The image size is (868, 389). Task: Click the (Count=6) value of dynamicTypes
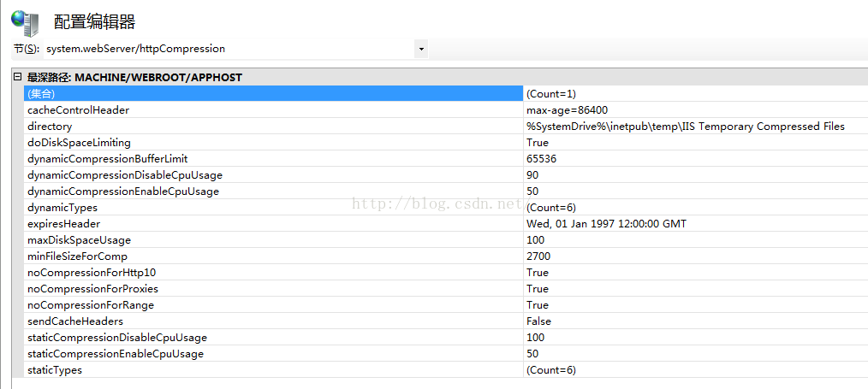(x=551, y=208)
